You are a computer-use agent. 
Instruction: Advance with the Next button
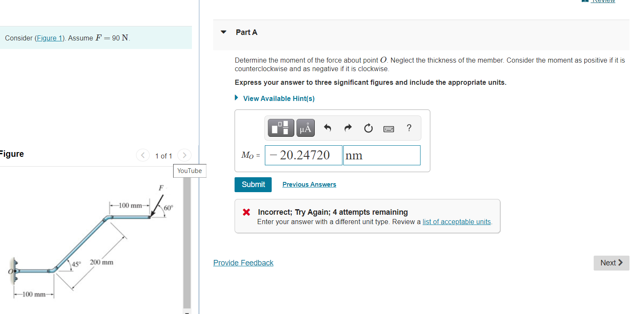point(611,263)
